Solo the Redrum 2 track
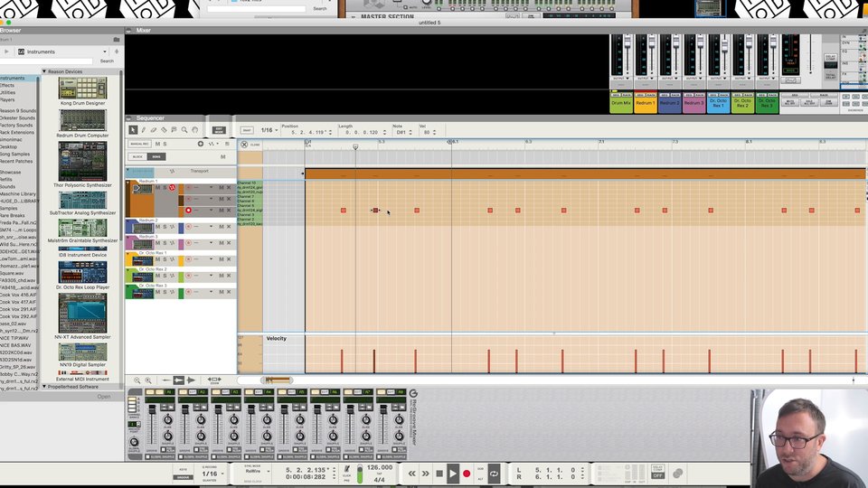 tap(165, 227)
